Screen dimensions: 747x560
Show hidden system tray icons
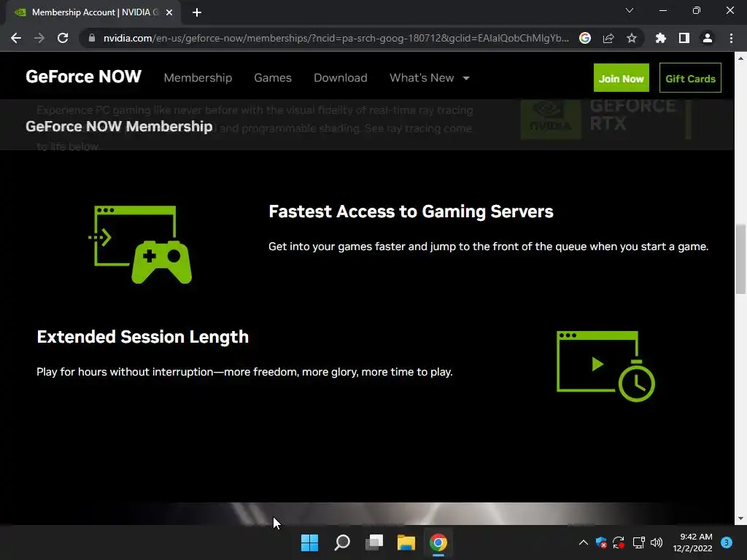click(x=583, y=542)
